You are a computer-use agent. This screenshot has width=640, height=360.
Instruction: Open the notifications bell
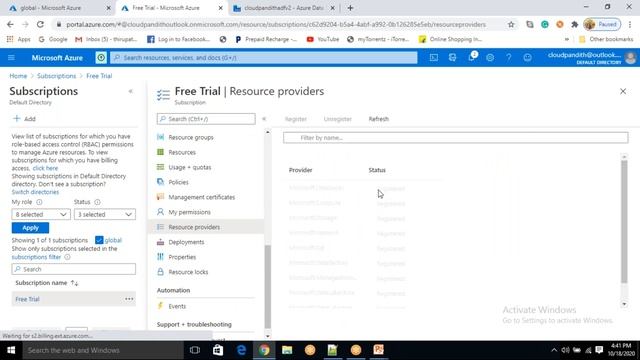[471, 57]
